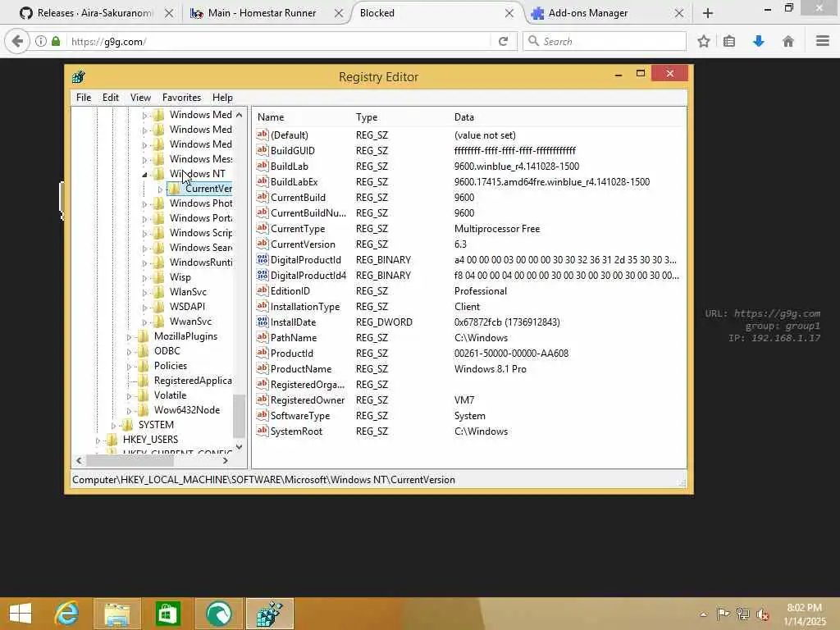Click the Firefox back arrow button
840x630 pixels.
[17, 41]
